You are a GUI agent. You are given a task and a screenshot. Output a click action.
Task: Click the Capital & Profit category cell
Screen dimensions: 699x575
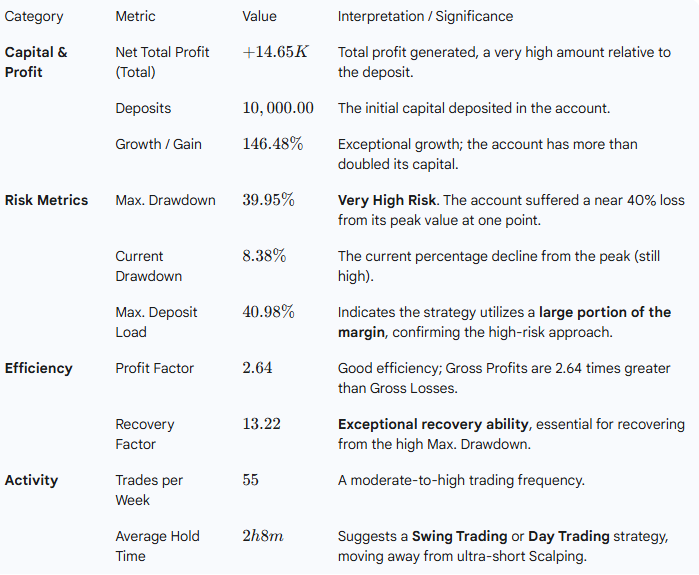(36, 62)
